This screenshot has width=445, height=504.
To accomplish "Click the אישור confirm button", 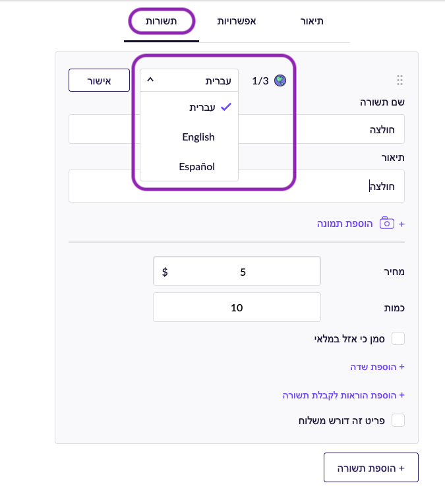I will (99, 80).
